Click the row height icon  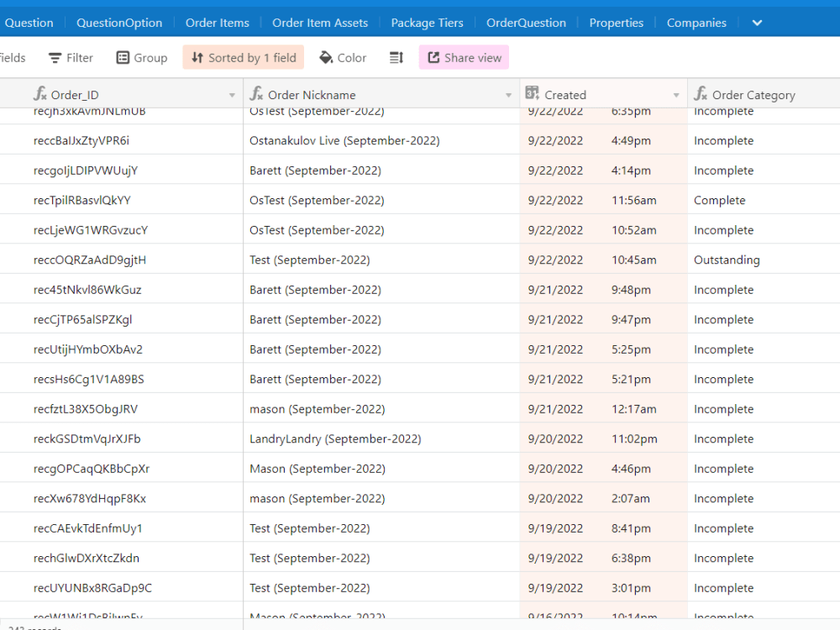click(x=396, y=58)
